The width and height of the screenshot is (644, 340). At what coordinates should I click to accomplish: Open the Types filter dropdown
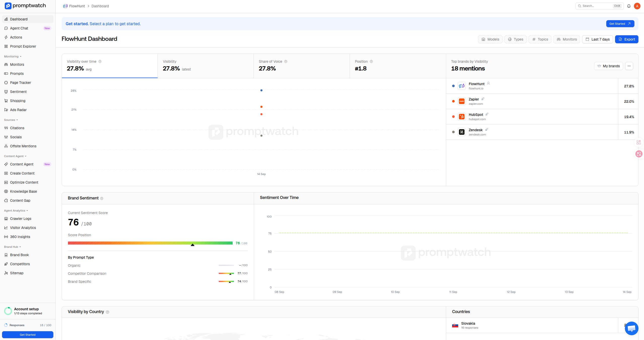515,39
